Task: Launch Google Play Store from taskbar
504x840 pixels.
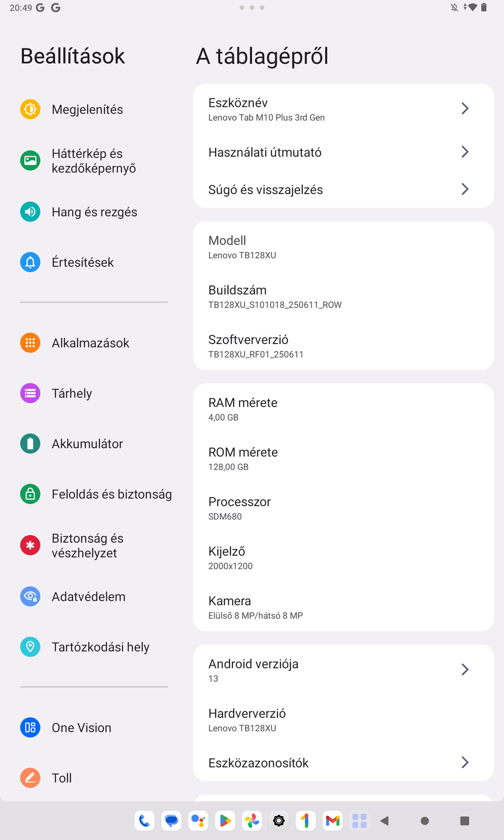Action: point(225,821)
